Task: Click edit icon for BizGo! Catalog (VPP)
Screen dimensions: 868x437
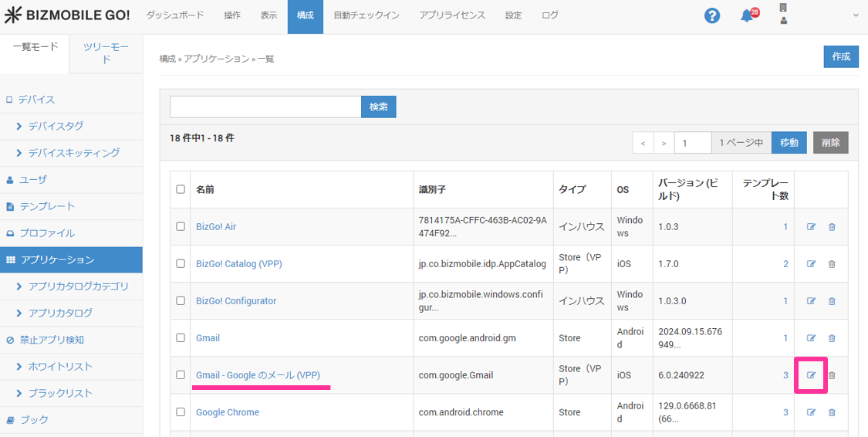Action: [x=811, y=264]
